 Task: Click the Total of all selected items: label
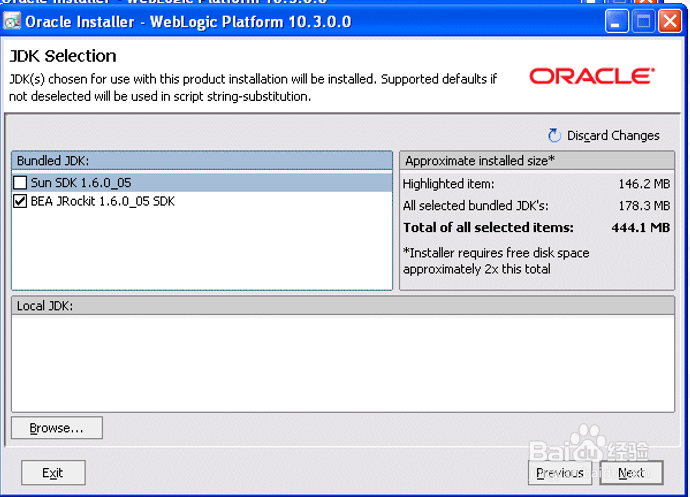coord(488,227)
